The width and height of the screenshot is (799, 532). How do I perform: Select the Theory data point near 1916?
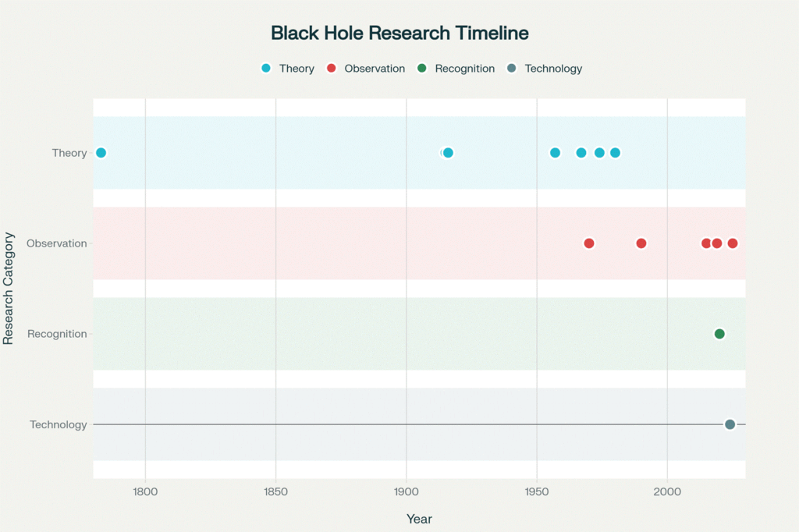pyautogui.click(x=448, y=153)
